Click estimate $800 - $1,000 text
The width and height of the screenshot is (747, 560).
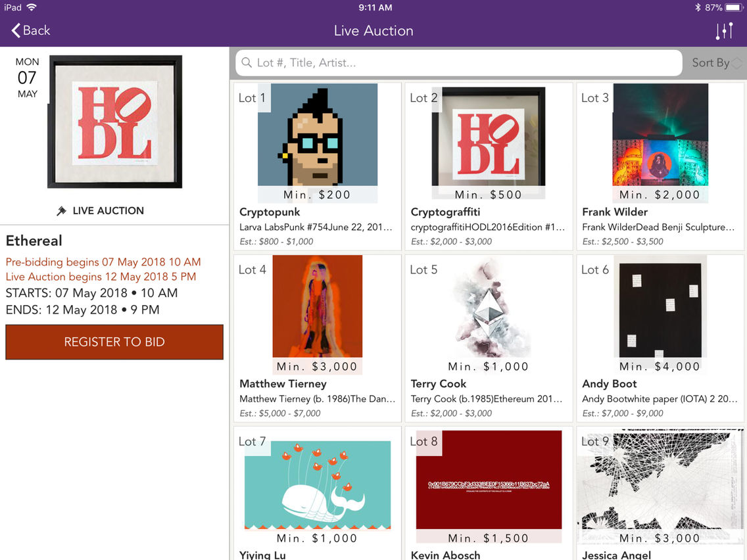click(276, 241)
